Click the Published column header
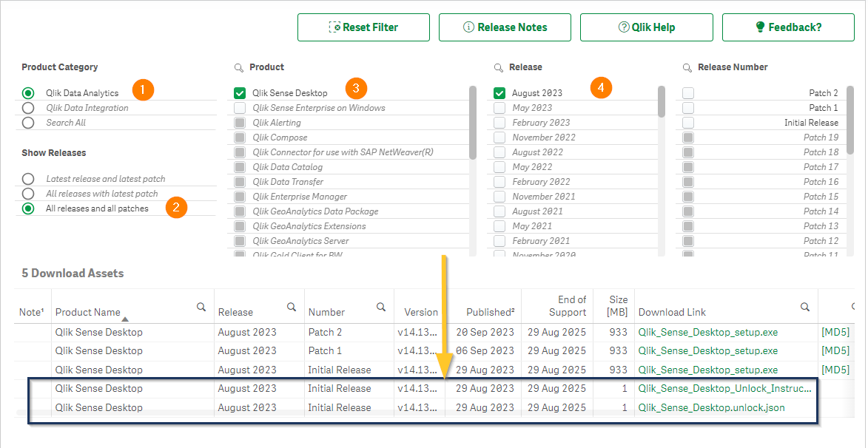Screen dimensions: 868x448 tap(491, 312)
